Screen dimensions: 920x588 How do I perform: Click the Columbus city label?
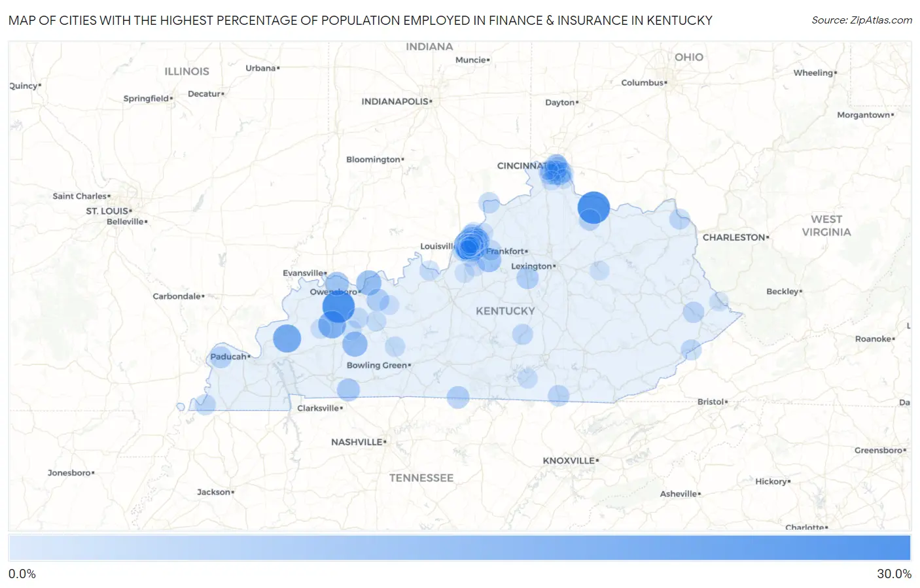pos(644,82)
